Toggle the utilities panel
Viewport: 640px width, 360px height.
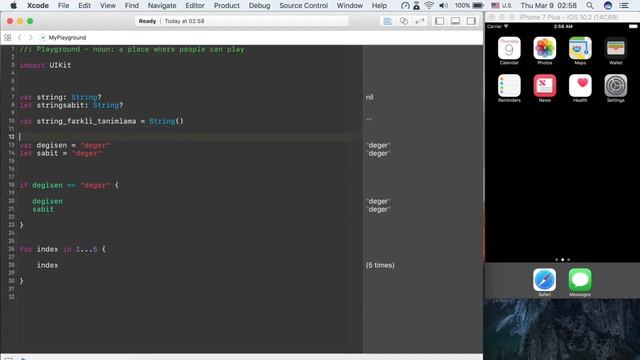(x=471, y=21)
